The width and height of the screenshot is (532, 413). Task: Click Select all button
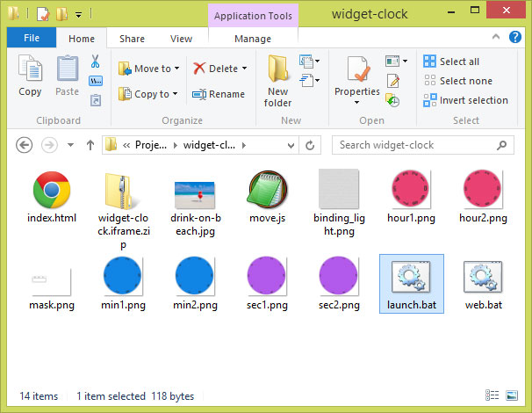(x=451, y=62)
